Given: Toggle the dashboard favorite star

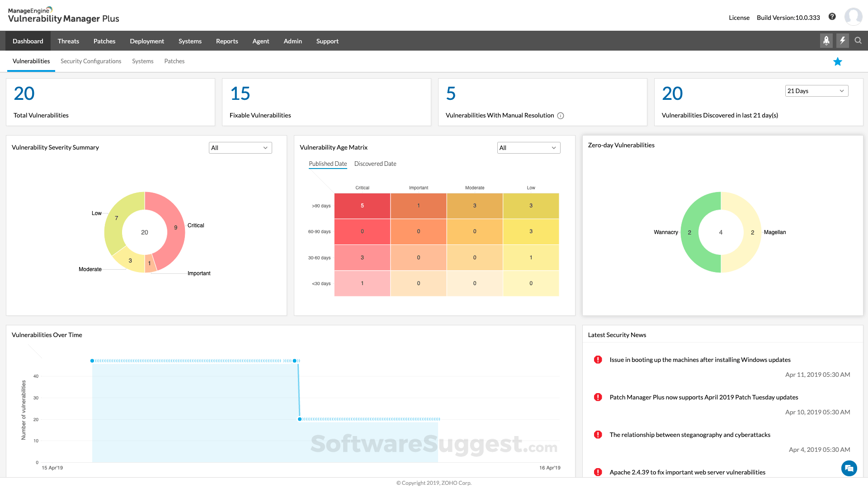Looking at the screenshot, I should 838,61.
